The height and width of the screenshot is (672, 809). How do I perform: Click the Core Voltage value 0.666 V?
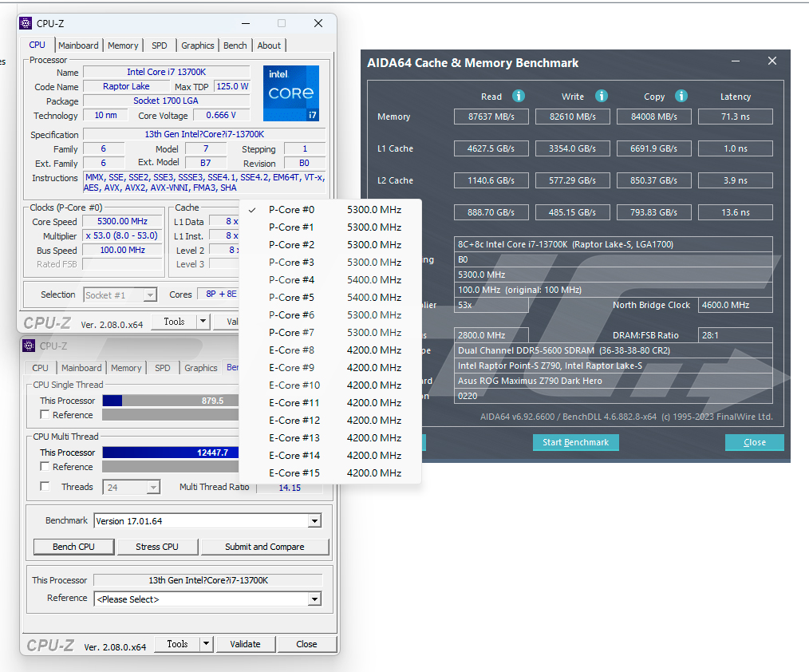click(x=221, y=115)
